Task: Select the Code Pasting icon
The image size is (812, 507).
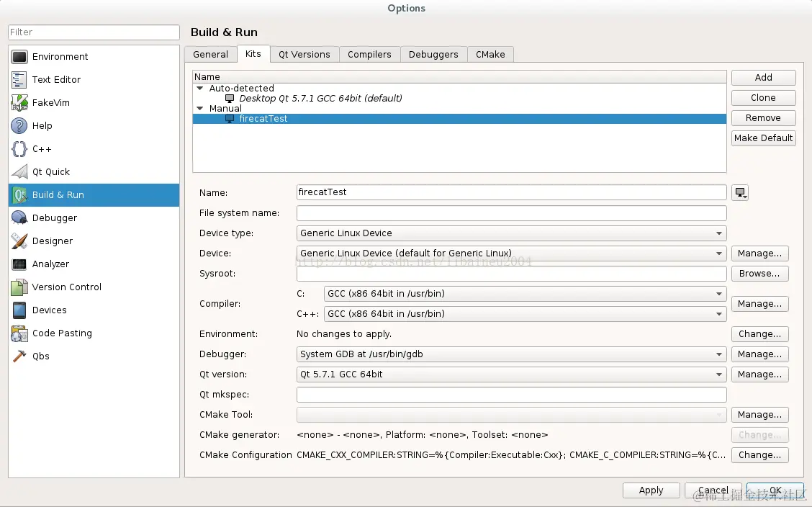Action: 19,333
